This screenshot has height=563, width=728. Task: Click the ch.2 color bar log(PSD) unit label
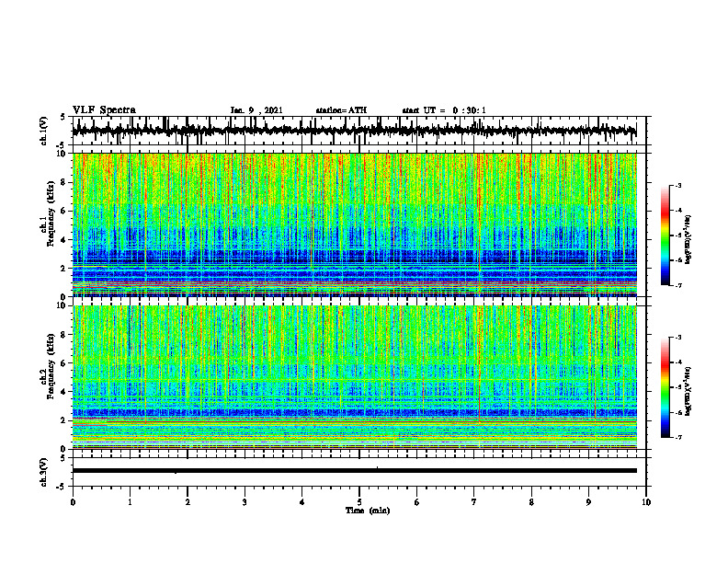pos(688,391)
